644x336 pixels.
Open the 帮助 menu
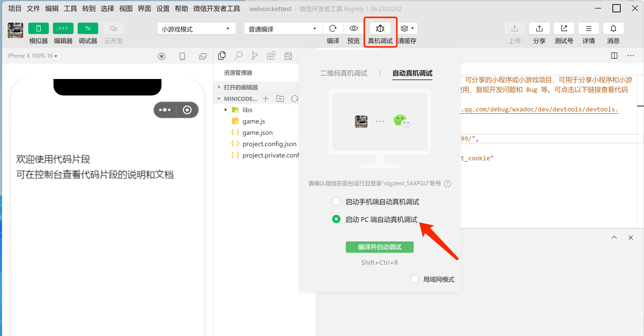(181, 9)
